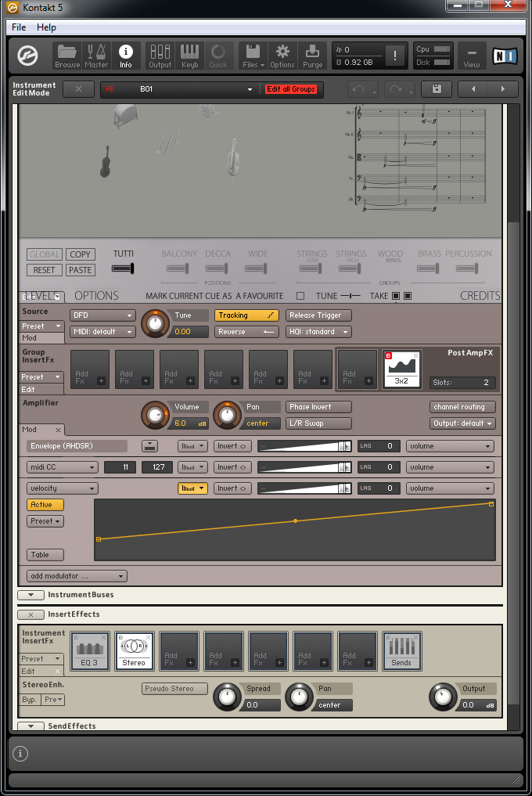
Task: Click the TUTTI level slider
Action: 123,268
